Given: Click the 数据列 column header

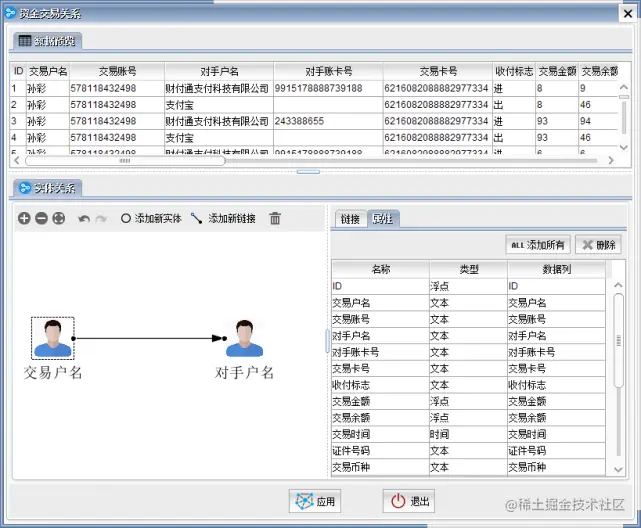Looking at the screenshot, I should tap(556, 269).
